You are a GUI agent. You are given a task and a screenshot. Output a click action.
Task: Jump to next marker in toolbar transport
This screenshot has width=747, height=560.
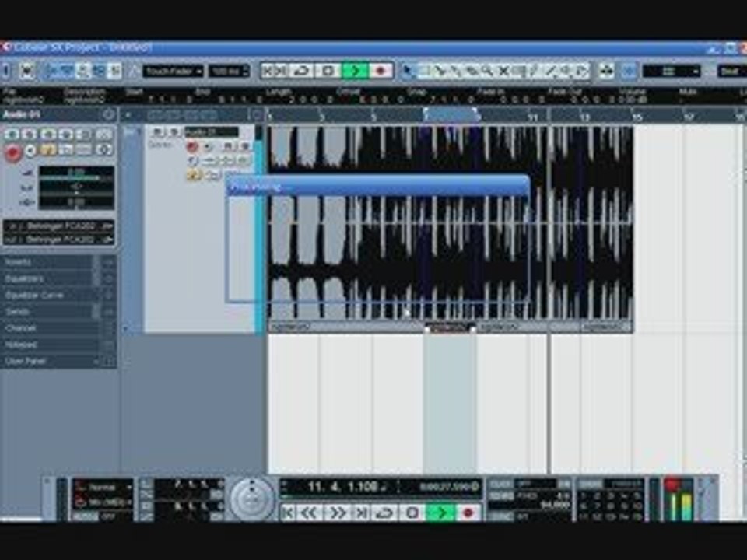click(x=282, y=71)
